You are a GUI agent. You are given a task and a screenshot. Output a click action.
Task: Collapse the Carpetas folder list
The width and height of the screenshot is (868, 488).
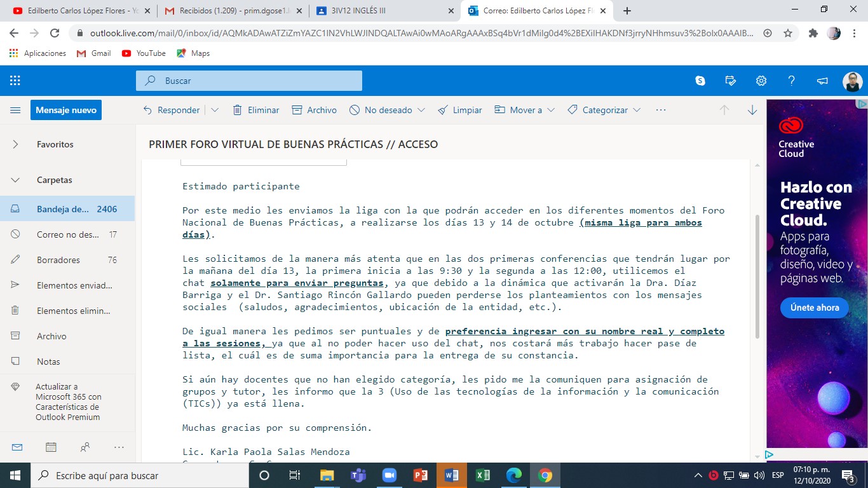[x=15, y=180]
